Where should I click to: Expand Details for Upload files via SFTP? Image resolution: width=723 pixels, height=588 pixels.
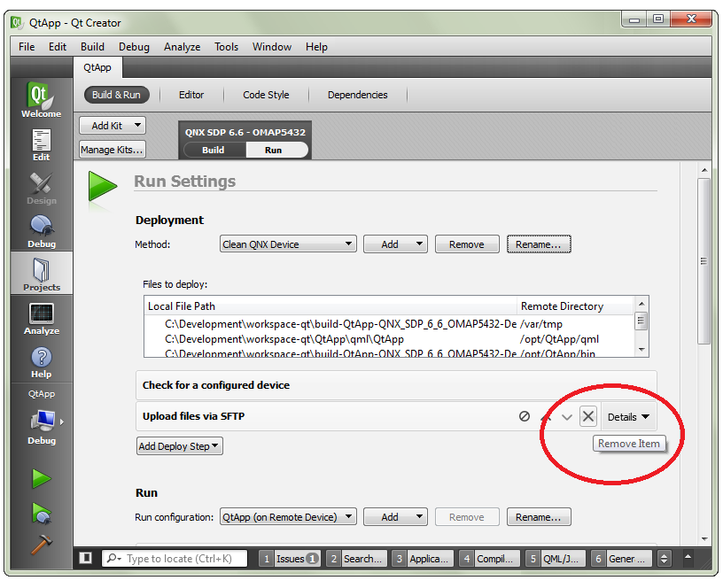tap(628, 416)
